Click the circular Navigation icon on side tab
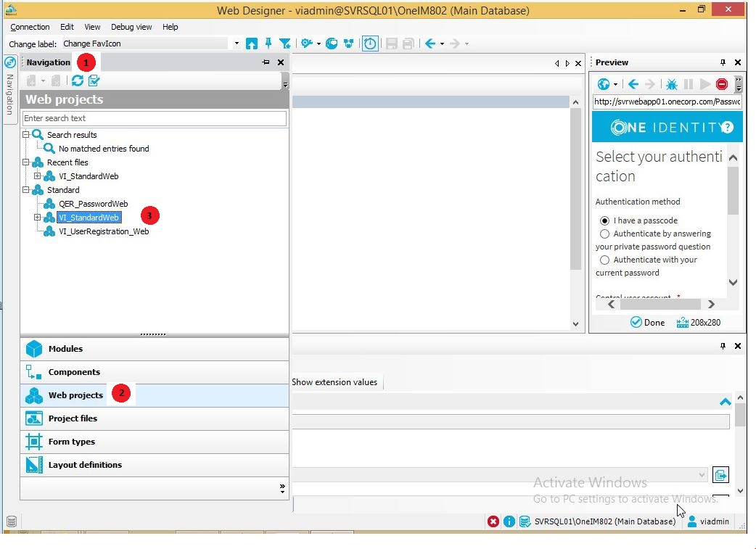The height and width of the screenshot is (549, 756). [x=10, y=62]
